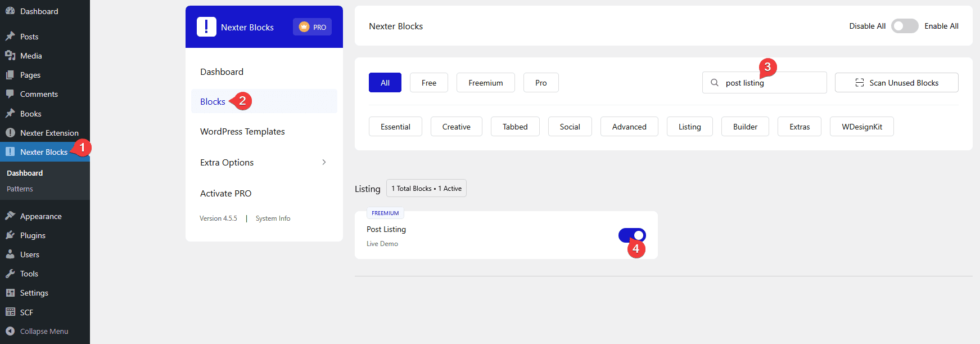Click the Media icon in the sidebar

[x=10, y=56]
